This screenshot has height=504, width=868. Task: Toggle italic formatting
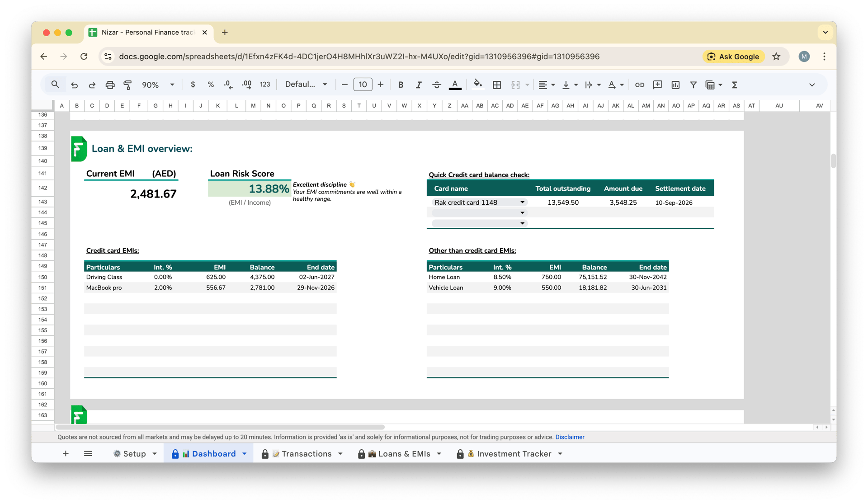tap(418, 85)
